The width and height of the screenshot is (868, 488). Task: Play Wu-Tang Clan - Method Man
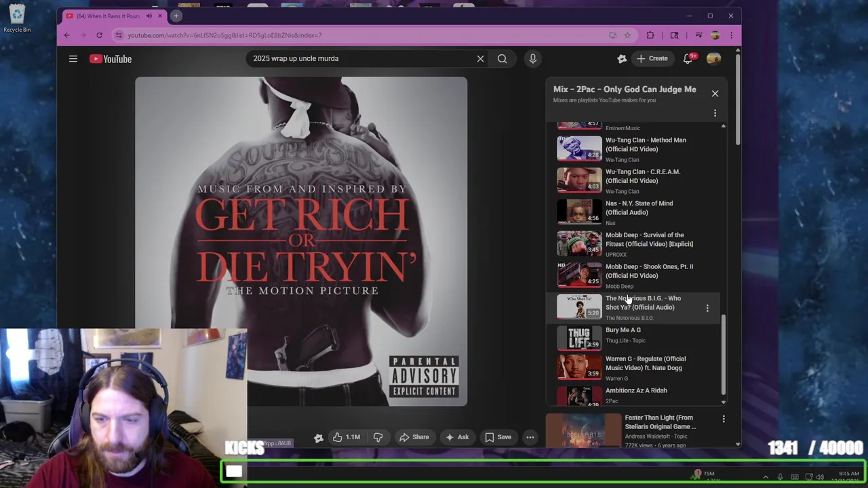[646, 145]
